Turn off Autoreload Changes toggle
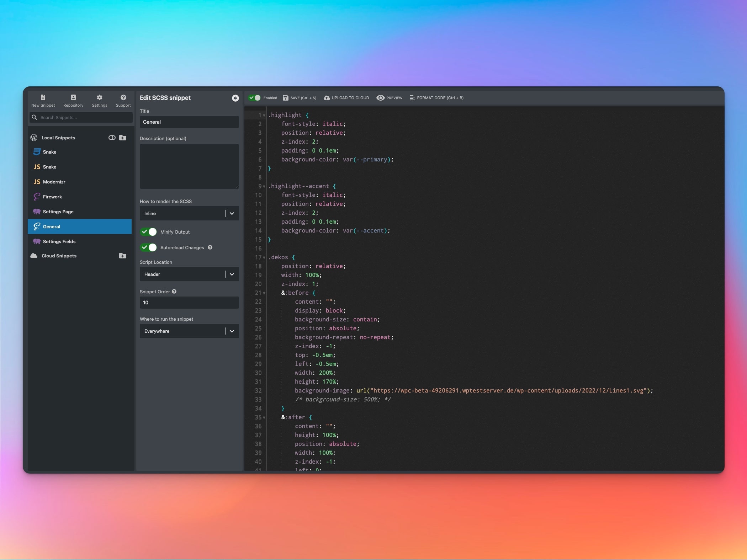Viewport: 747px width, 560px height. click(x=148, y=247)
